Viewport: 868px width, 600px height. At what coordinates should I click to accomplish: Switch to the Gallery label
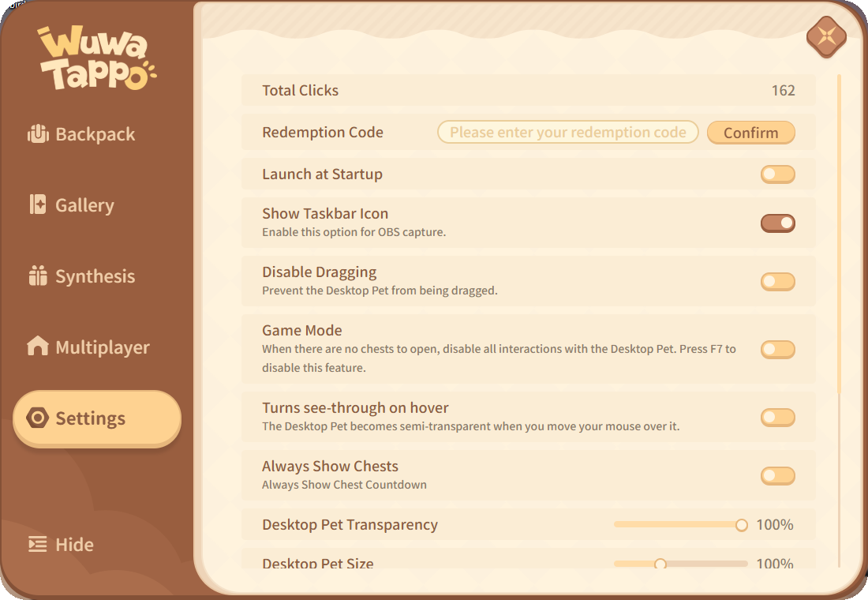click(84, 205)
